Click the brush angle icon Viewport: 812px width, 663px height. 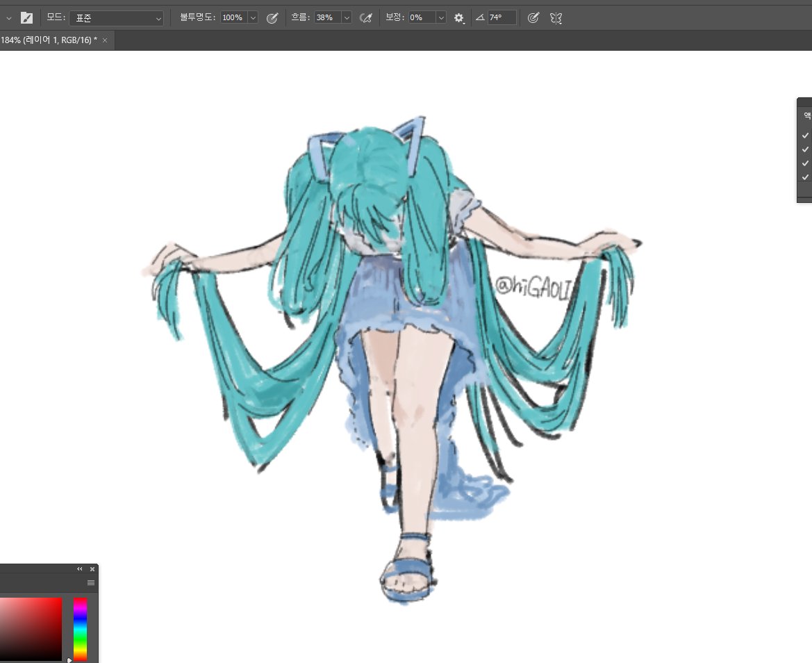pyautogui.click(x=480, y=17)
